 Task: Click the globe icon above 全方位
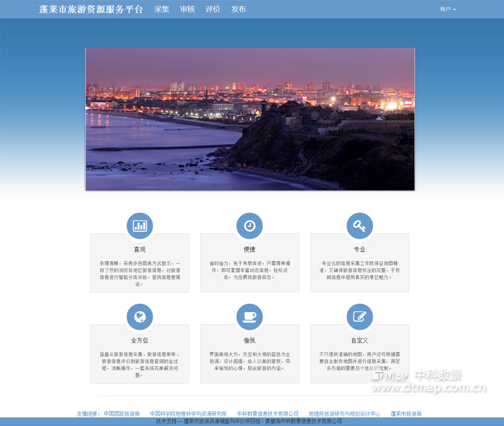click(x=139, y=317)
